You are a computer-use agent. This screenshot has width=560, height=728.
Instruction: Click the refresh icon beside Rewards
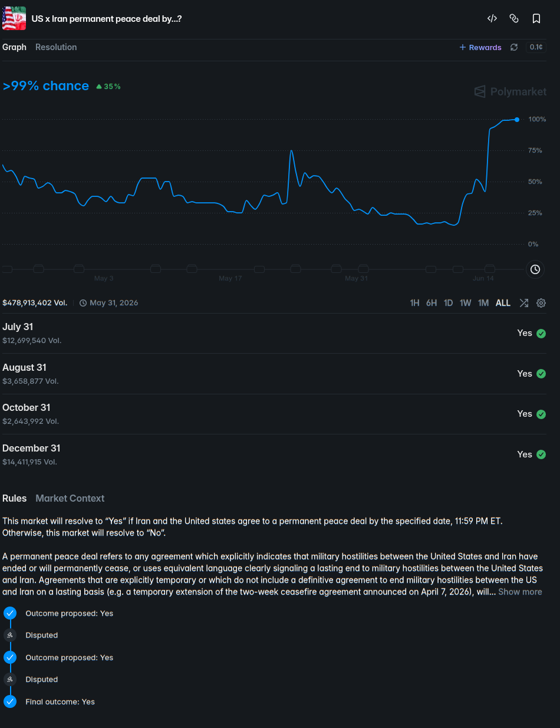(514, 47)
